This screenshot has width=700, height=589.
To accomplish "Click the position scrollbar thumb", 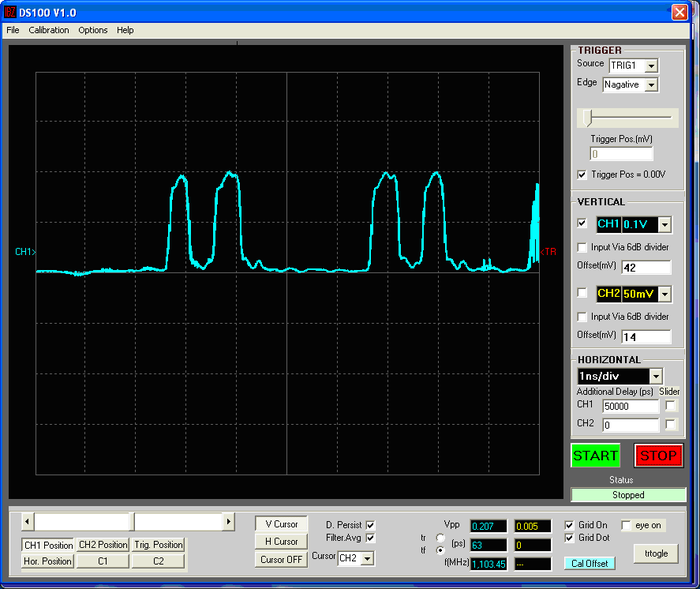I will (x=132, y=522).
